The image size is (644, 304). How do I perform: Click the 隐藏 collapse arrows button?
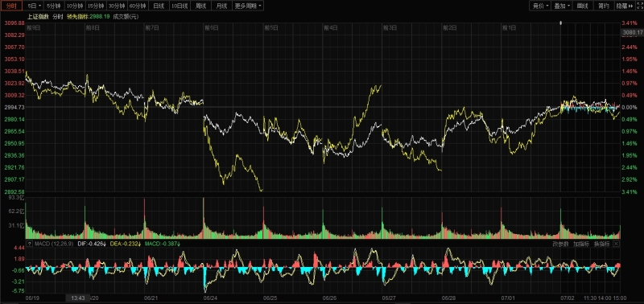(625, 6)
